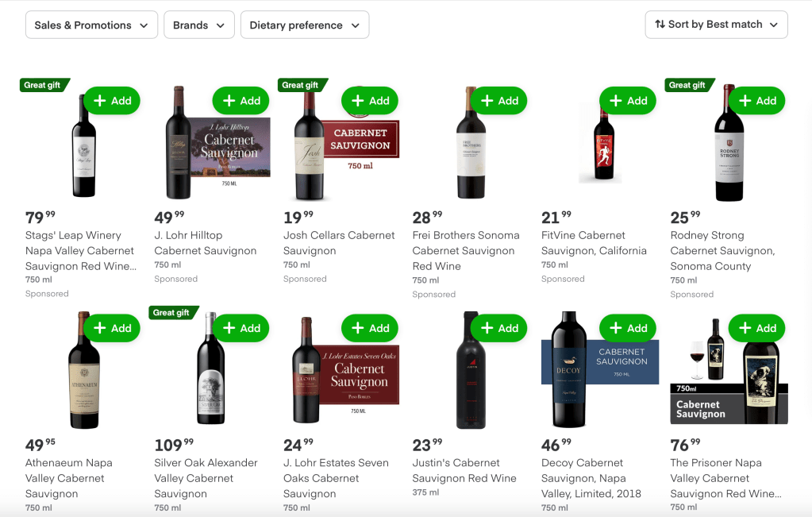
Task: Open the Sort by Best match dropdown
Action: point(716,25)
